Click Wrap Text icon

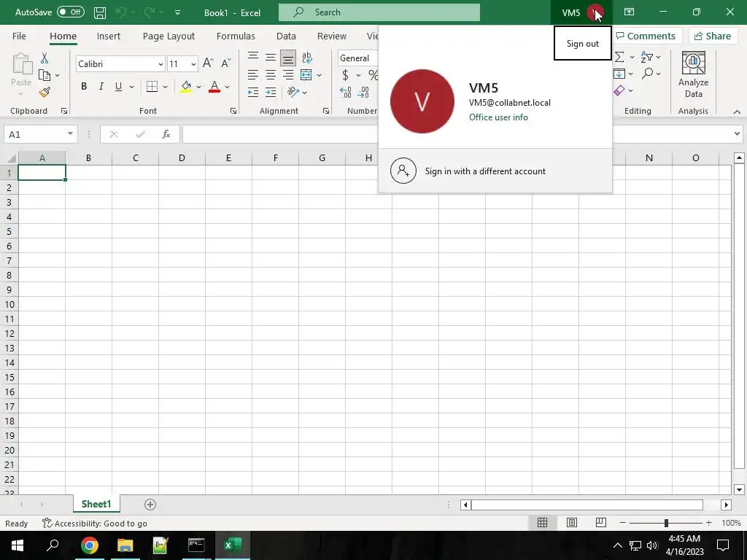click(307, 57)
